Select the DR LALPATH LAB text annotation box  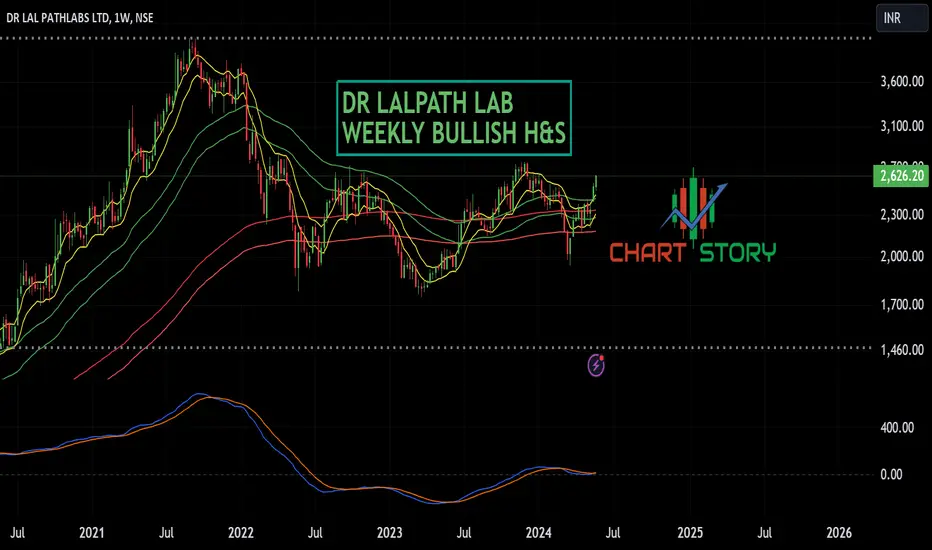[x=454, y=118]
